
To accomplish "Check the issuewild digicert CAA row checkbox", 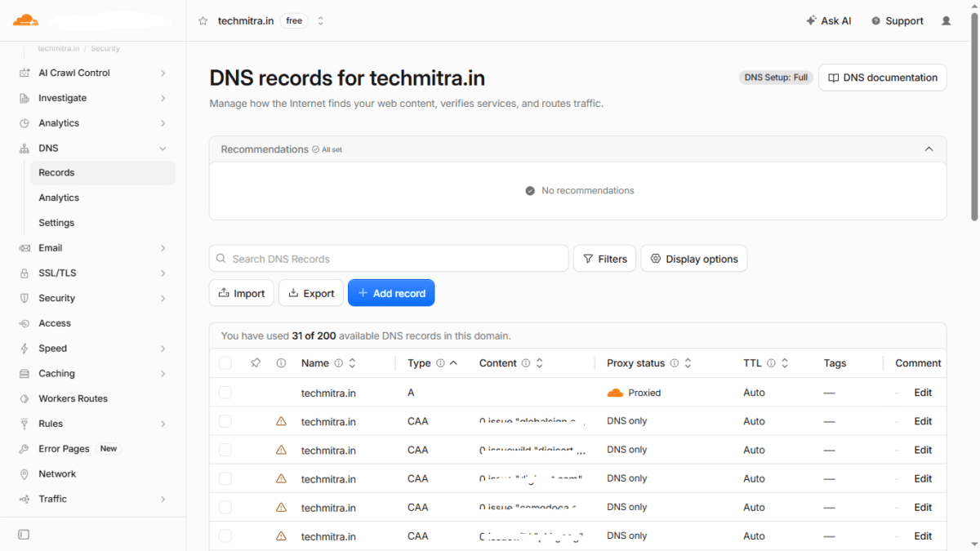I will (225, 450).
